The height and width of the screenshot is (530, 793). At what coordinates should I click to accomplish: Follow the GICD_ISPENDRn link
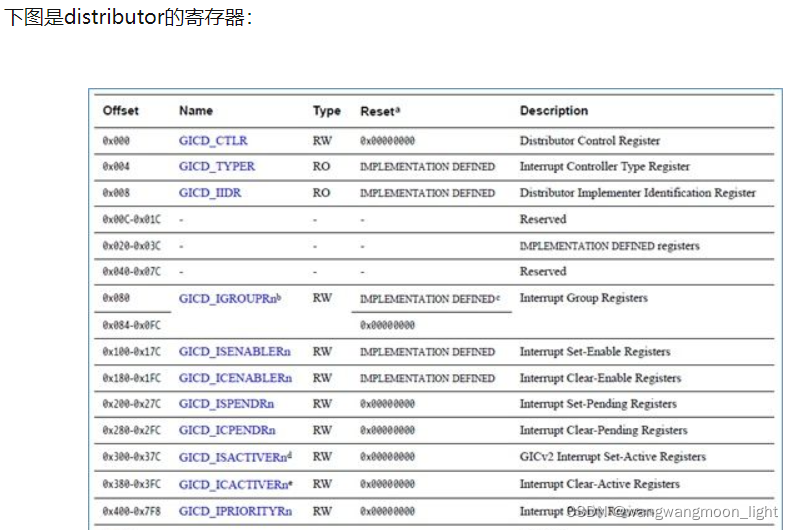226,404
